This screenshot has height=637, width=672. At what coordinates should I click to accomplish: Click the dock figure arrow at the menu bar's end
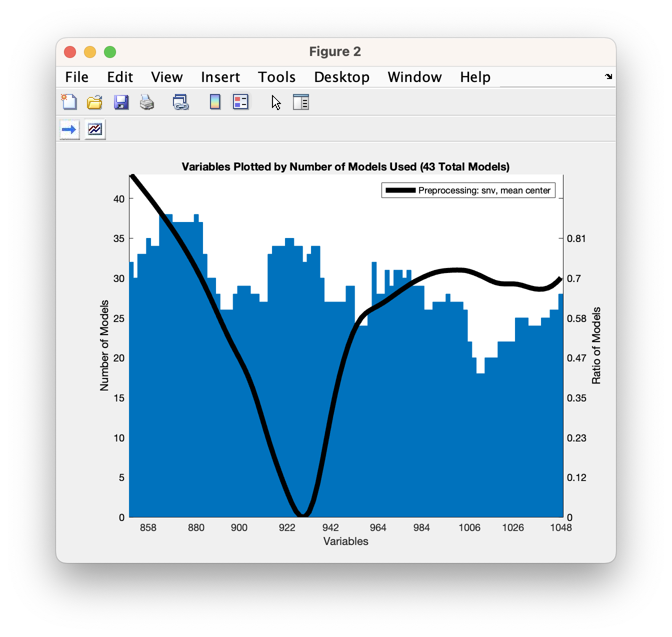tap(608, 76)
